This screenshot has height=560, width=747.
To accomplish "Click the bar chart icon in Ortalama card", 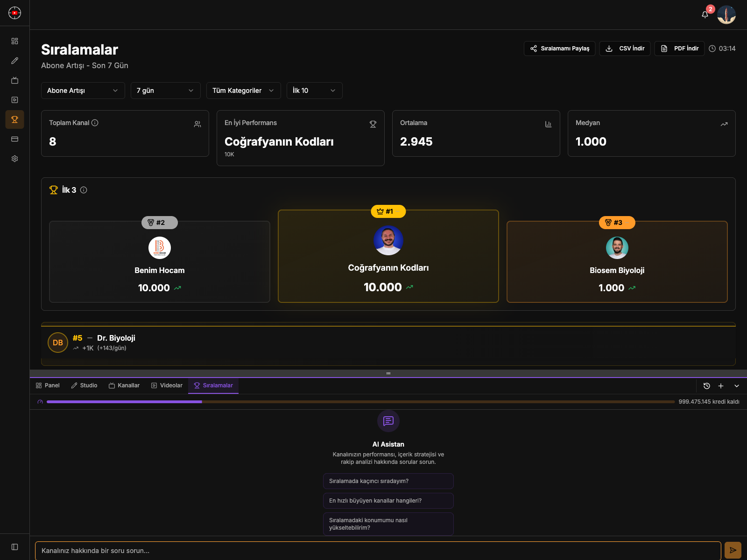I will tap(549, 124).
